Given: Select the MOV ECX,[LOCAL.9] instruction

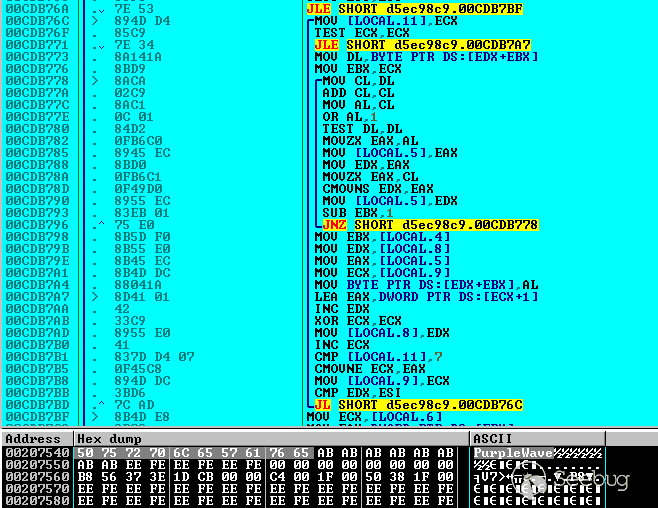Looking at the screenshot, I should [x=382, y=273].
